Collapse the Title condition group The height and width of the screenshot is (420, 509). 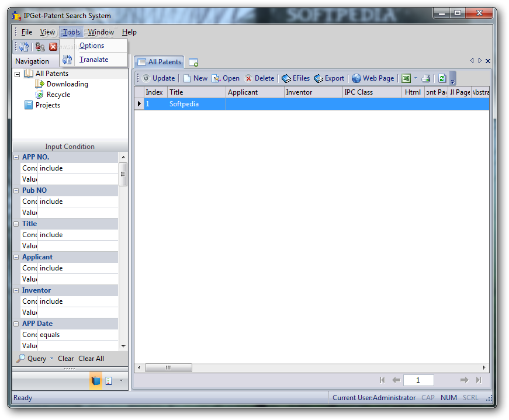tap(16, 224)
